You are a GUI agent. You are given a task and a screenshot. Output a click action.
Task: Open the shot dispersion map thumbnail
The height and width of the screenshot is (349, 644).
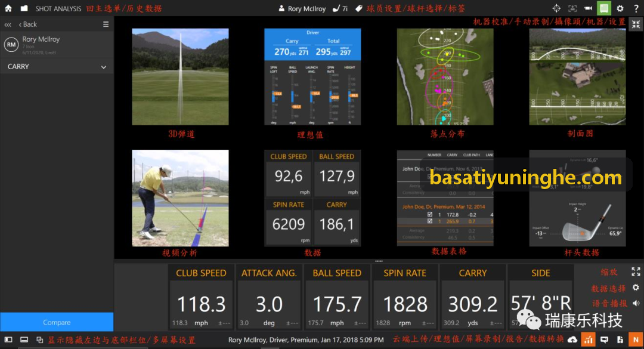point(445,76)
